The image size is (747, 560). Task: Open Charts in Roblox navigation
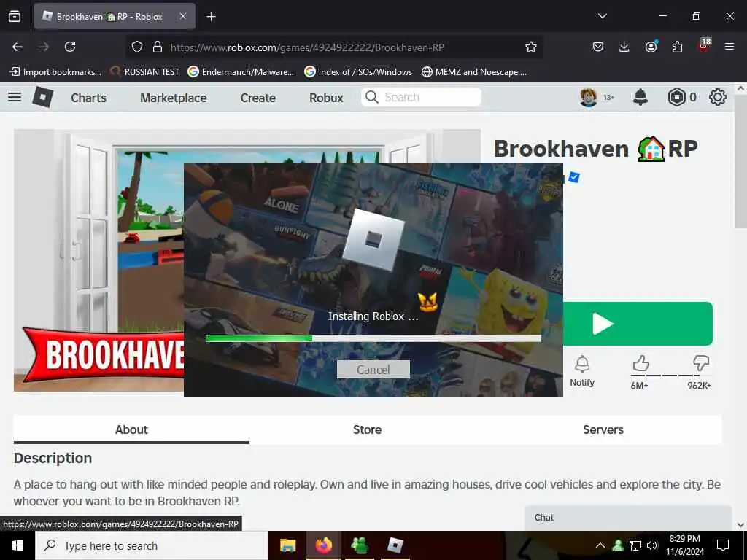88,98
